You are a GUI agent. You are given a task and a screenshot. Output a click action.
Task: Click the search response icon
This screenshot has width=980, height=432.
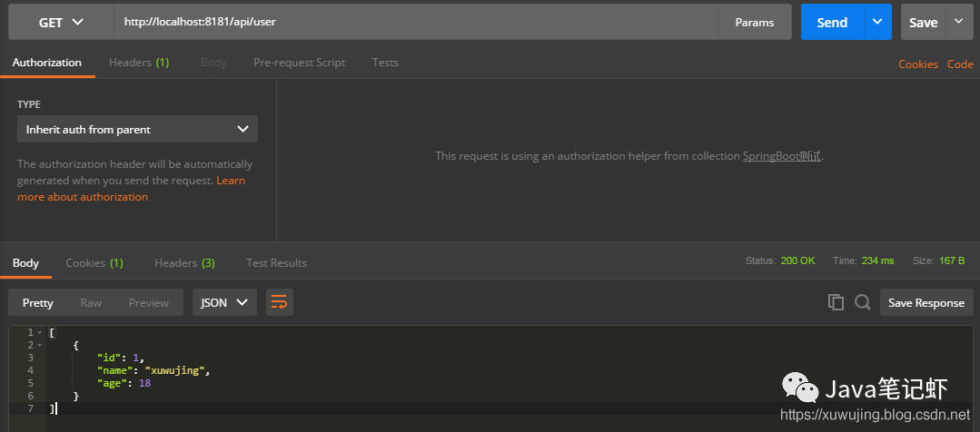tap(863, 302)
